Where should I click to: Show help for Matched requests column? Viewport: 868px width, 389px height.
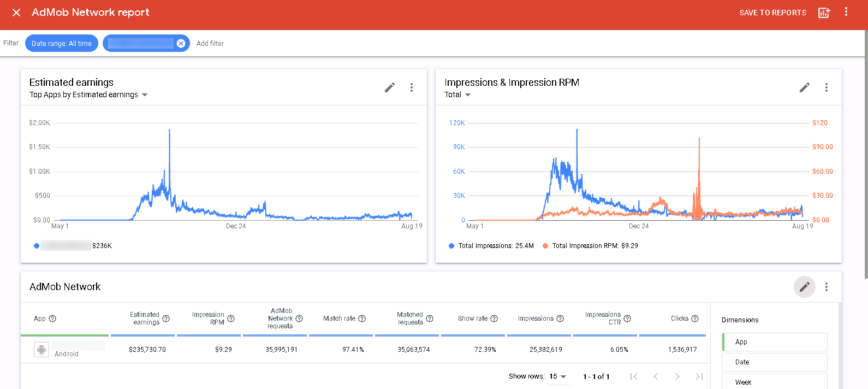pos(430,319)
